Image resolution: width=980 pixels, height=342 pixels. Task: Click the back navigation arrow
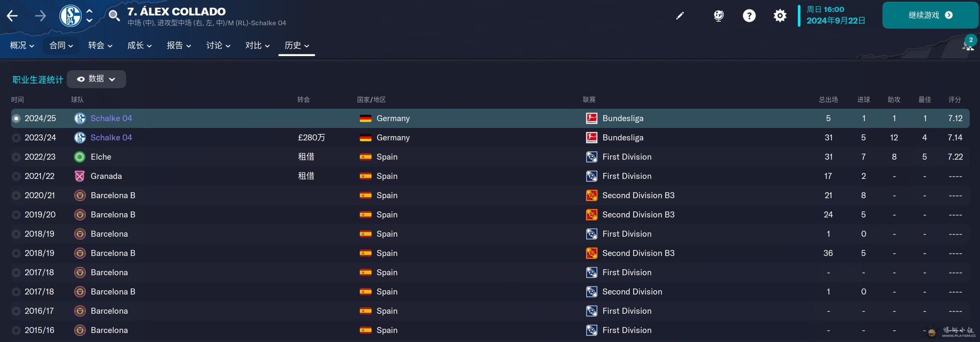pyautogui.click(x=12, y=16)
